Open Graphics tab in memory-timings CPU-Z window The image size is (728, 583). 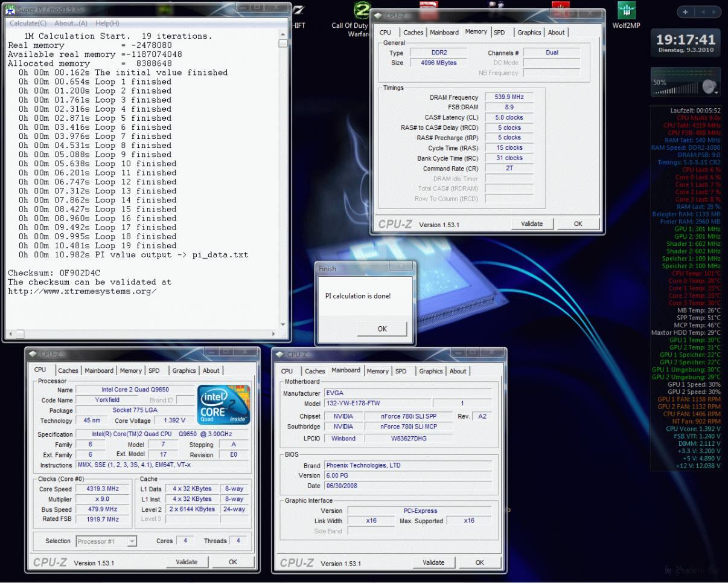(529, 33)
